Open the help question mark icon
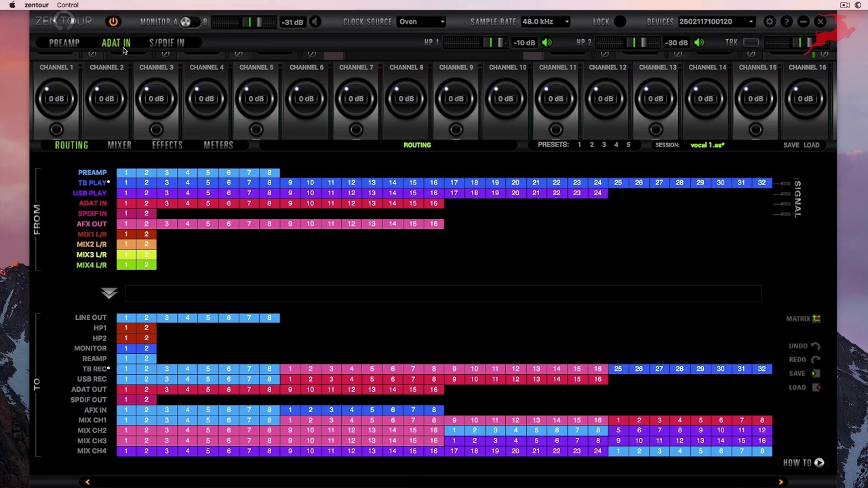Viewport: 868px width, 488px height. [786, 22]
